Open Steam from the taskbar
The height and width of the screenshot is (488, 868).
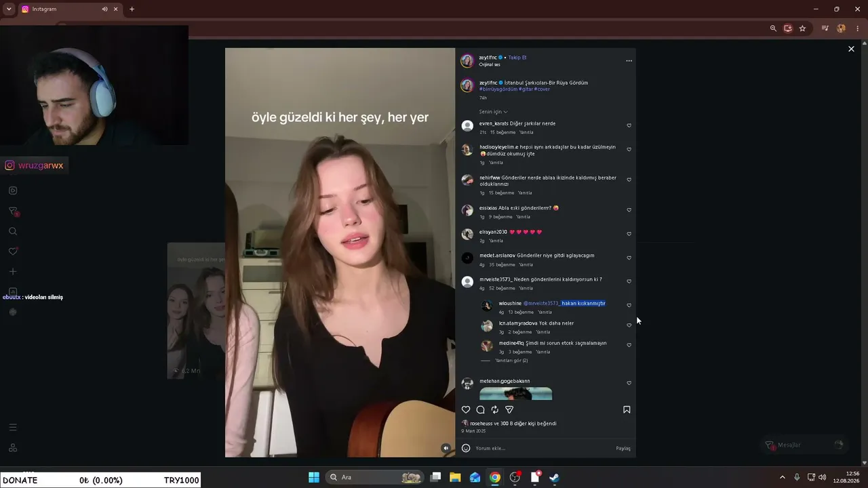click(x=554, y=477)
